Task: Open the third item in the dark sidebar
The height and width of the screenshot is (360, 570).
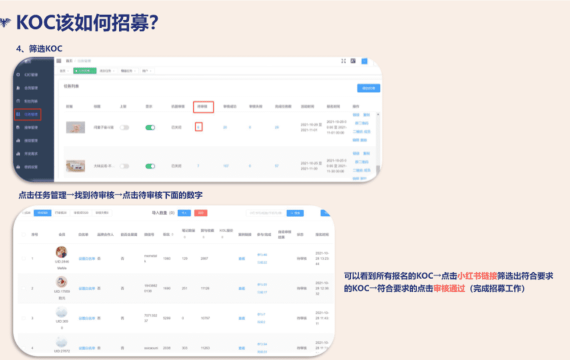Action: 28,101
